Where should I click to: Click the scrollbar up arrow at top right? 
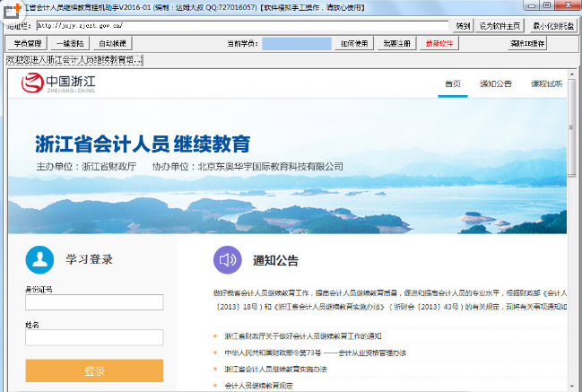(x=571, y=74)
